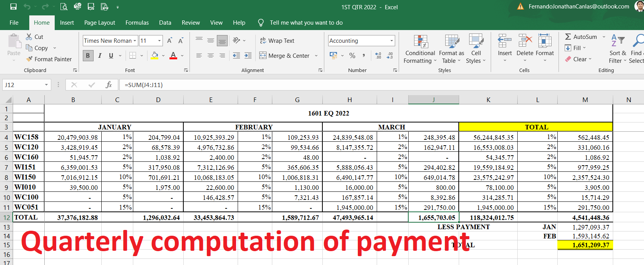Select Middle Align vertical alignment

tap(211, 40)
